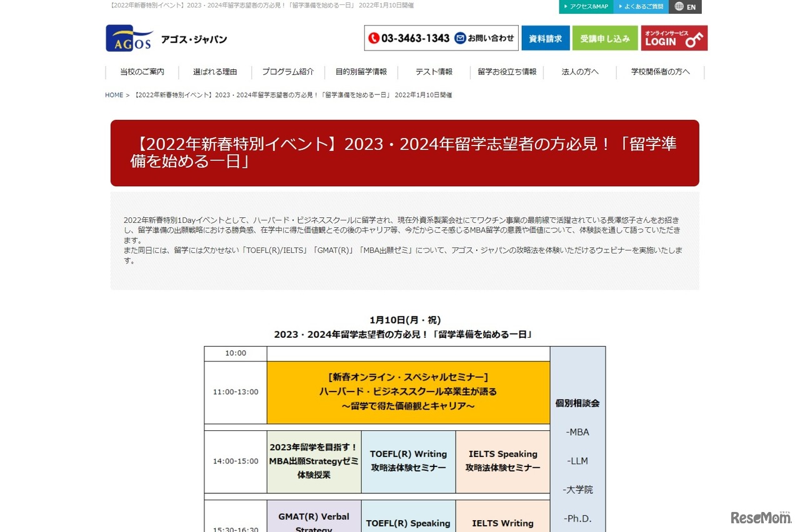Click TOEFL(R) Writing 攻略法体験セミナー cell

[408, 461]
